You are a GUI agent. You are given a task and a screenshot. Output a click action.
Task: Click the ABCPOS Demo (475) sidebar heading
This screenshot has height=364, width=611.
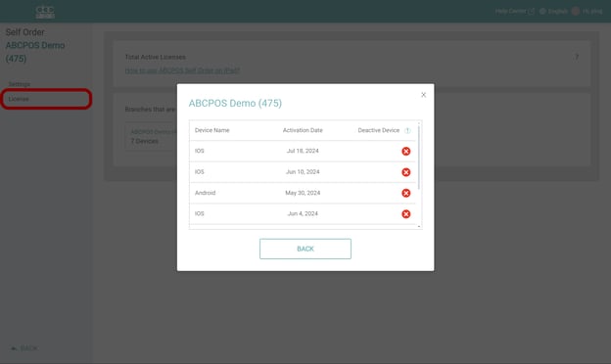point(35,52)
